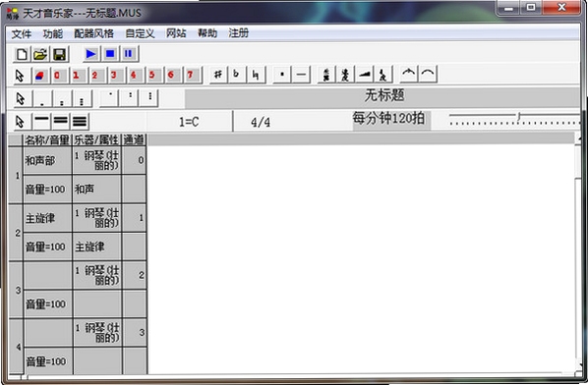Viewport: 588px width, 385px height.
Task: Pick the pointer tool in the underline toolbar
Action: [x=21, y=122]
